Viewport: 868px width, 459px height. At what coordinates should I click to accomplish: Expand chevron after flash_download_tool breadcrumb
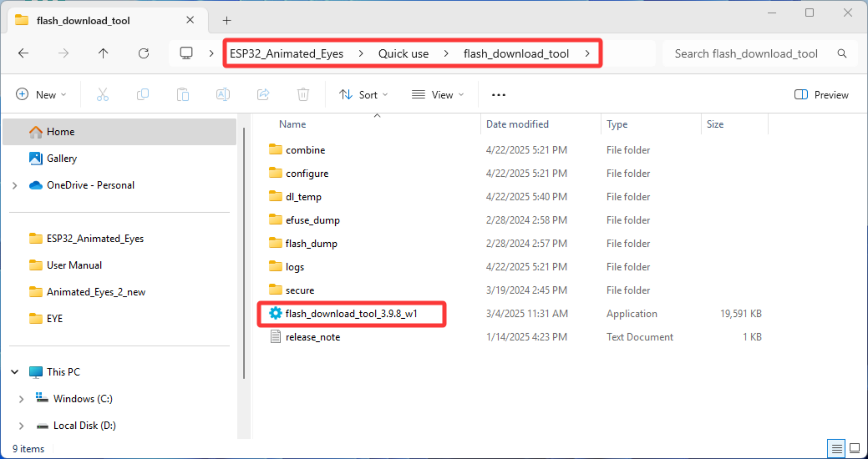coord(588,53)
